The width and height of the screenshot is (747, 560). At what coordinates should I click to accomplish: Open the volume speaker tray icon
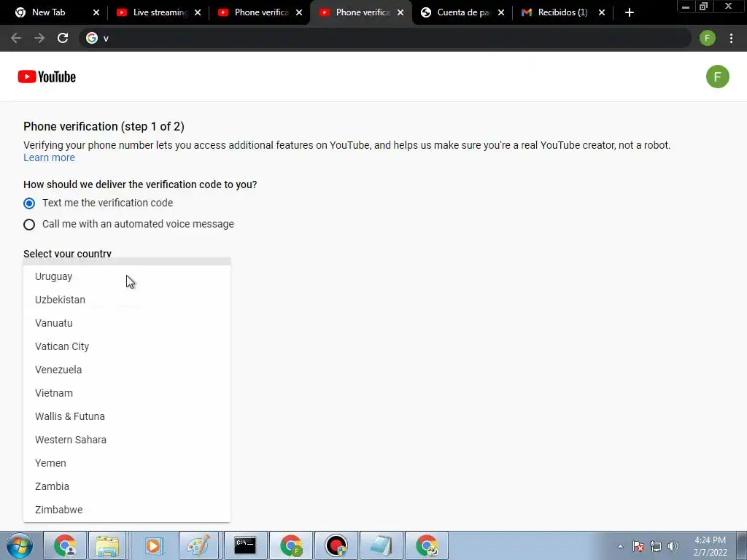673,546
